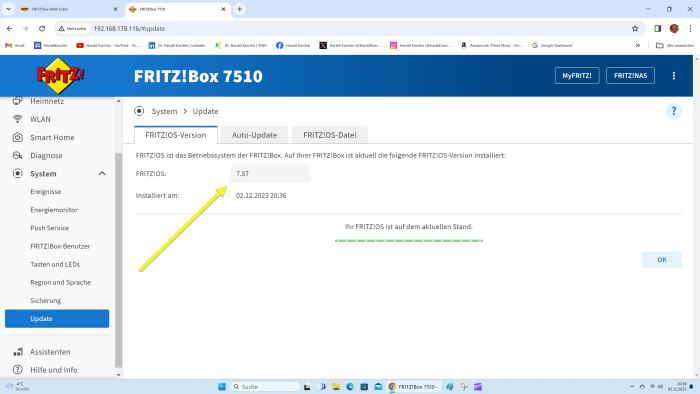Open the Chrome three-dot menu
This screenshot has width=700, height=394.
point(690,29)
